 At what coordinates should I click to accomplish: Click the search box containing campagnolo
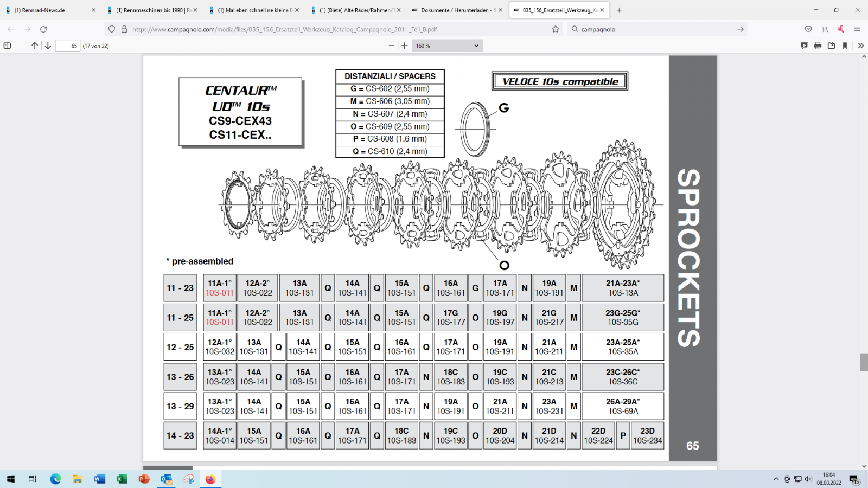[x=656, y=29]
